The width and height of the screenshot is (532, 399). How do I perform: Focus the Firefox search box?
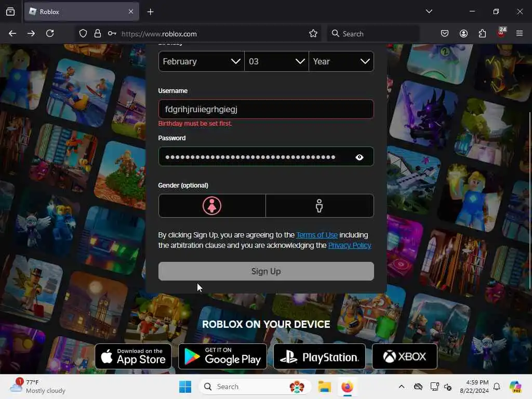point(373,34)
